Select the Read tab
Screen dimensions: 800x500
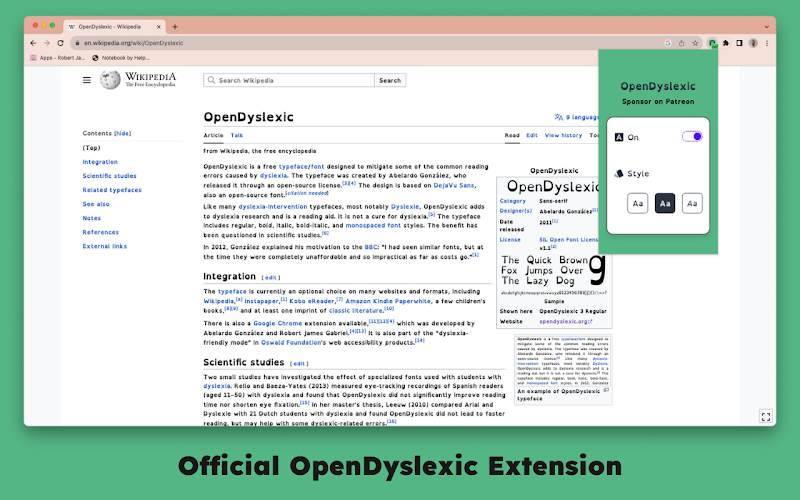[x=512, y=135]
